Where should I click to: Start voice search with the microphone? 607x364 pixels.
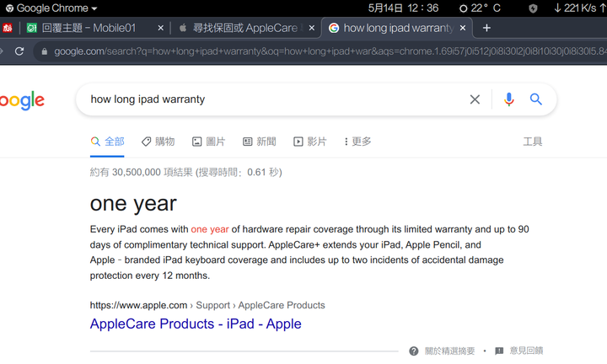[x=508, y=99]
